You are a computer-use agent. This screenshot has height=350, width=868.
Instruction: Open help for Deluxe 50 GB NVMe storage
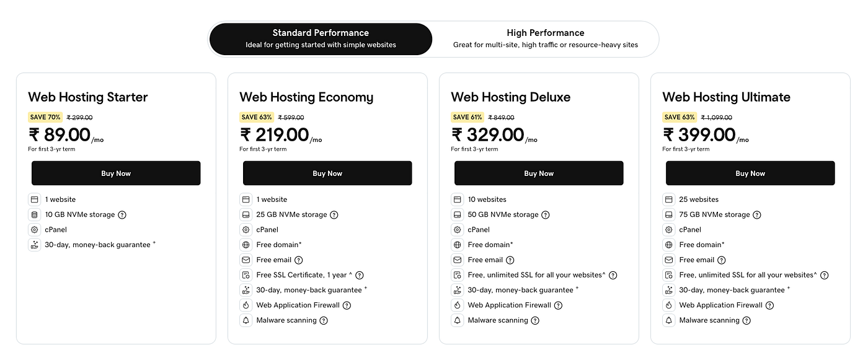click(x=546, y=215)
